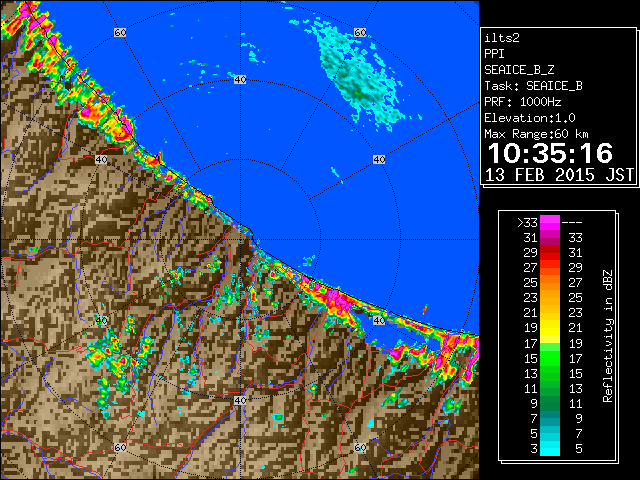Click the 'Reflectivity in dBZ' legend title
This screenshot has height=480, width=640.
[x=608, y=336]
